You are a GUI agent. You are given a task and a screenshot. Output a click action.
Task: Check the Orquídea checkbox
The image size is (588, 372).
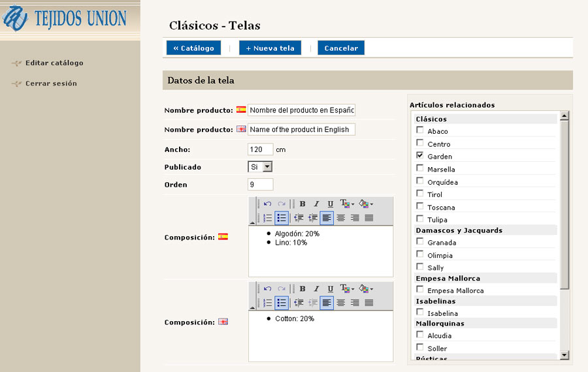(x=420, y=181)
